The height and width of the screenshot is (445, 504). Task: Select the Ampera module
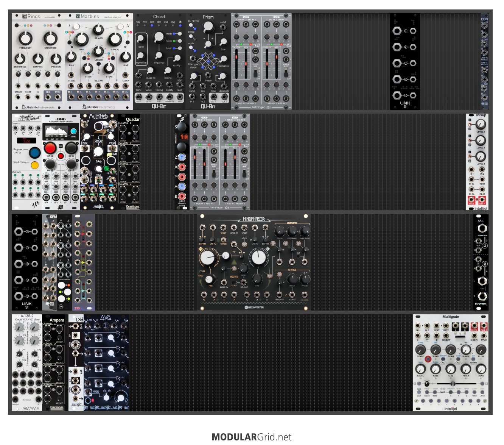(53, 362)
